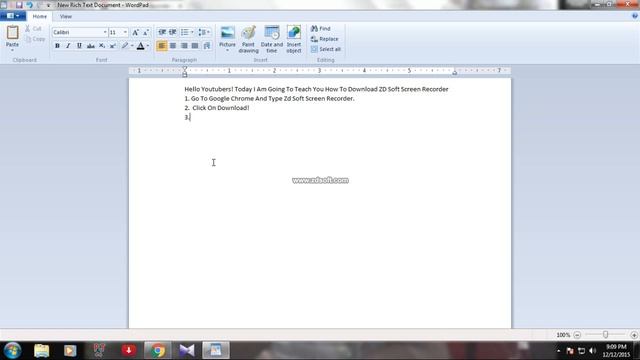The width and height of the screenshot is (640, 360).
Task: Center the text alignment
Action: [x=173, y=46]
